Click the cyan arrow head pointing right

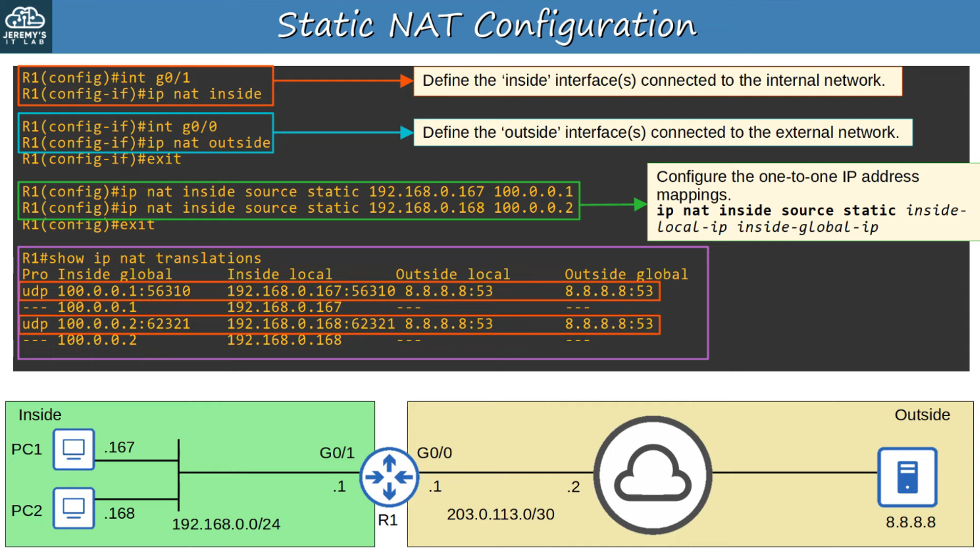[406, 132]
